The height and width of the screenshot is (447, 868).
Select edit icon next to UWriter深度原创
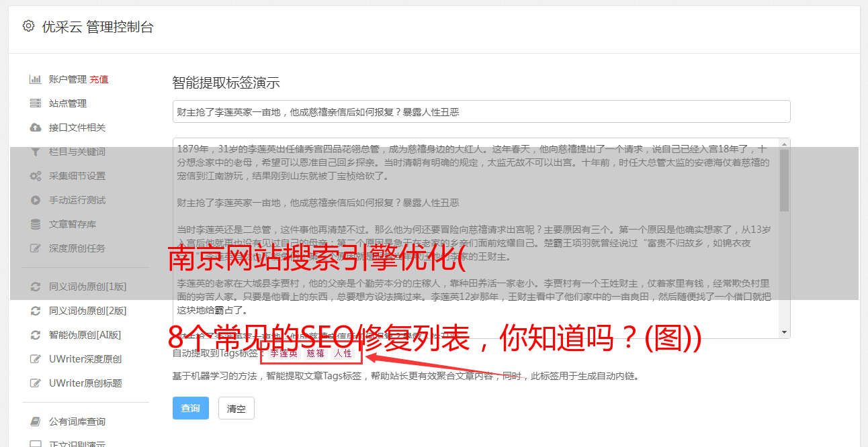[x=36, y=359]
